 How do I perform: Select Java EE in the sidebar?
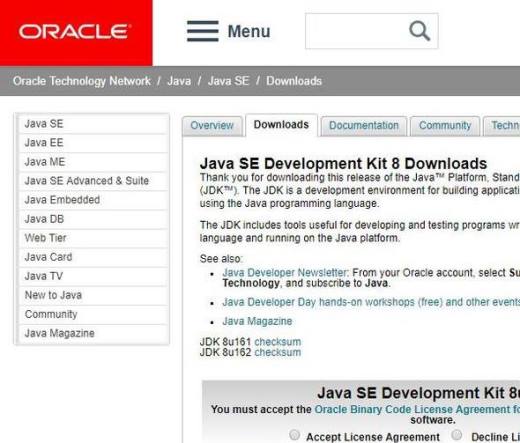point(93,143)
